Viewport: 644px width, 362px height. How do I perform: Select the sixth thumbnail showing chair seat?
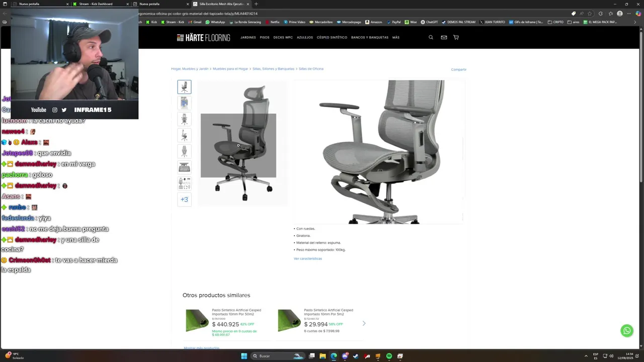[x=184, y=167]
